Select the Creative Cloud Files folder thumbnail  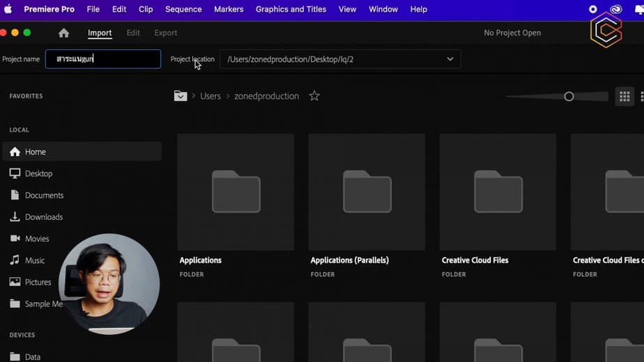(498, 192)
